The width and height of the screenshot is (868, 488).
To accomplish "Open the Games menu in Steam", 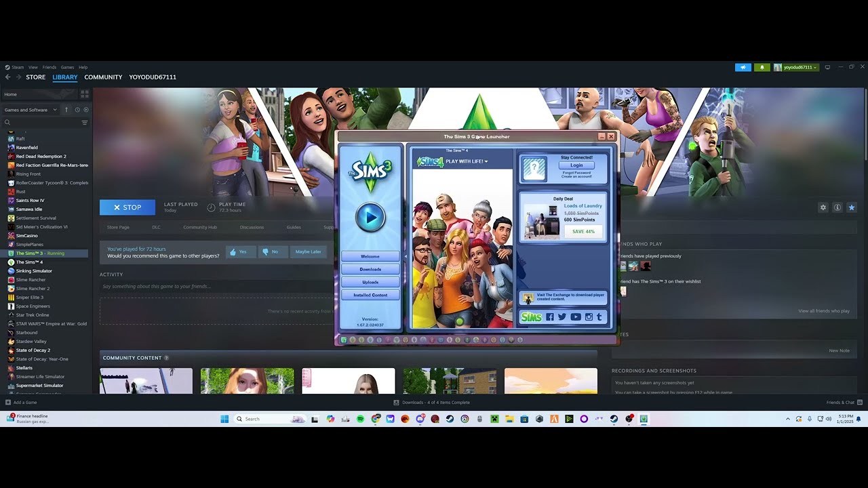I will coord(67,67).
